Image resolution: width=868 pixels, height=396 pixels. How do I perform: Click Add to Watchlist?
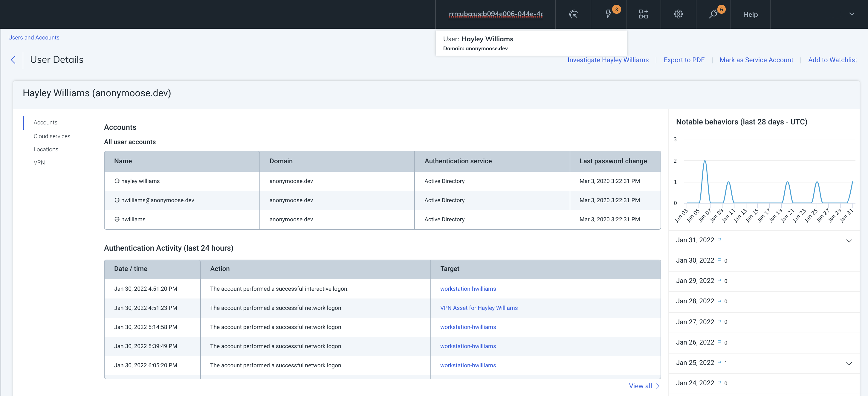coord(832,60)
